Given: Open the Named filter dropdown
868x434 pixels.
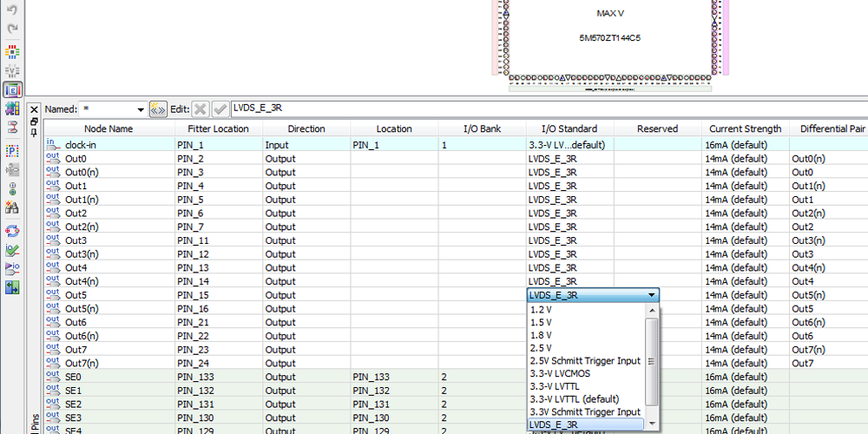Looking at the screenshot, I should [x=141, y=110].
